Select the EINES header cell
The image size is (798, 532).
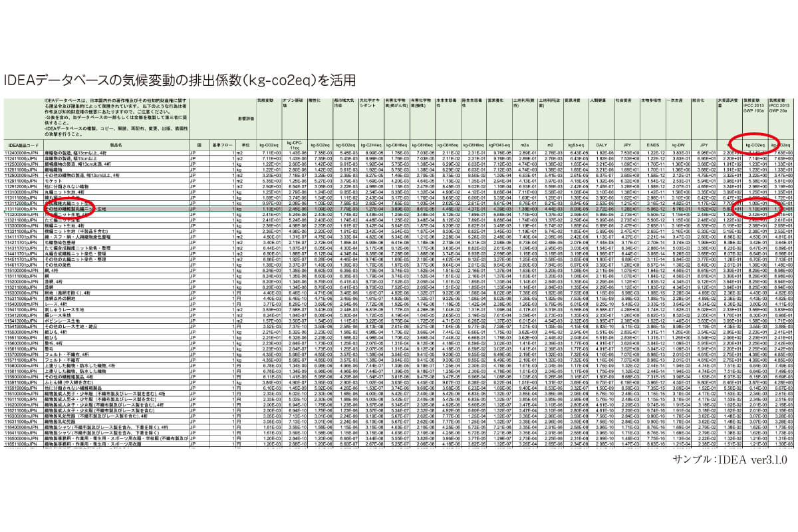coord(652,144)
